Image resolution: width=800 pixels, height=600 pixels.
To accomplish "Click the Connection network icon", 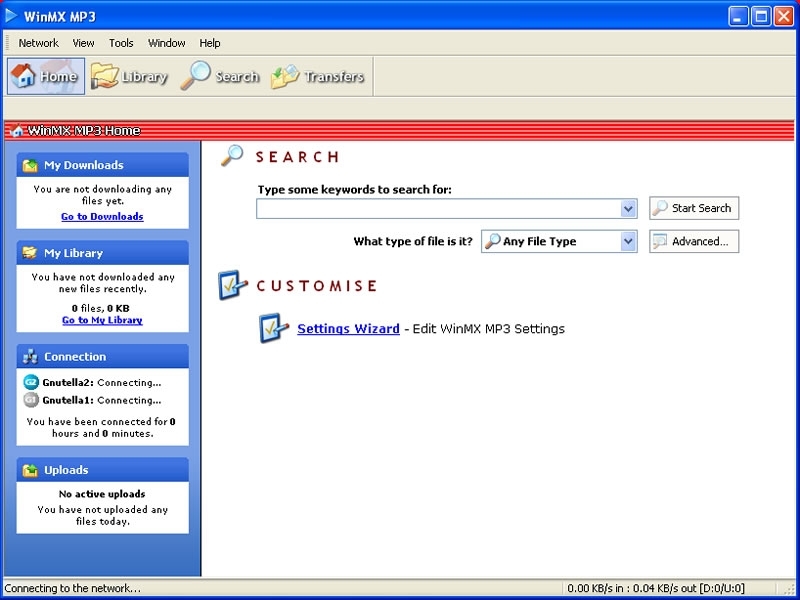I will (x=30, y=357).
